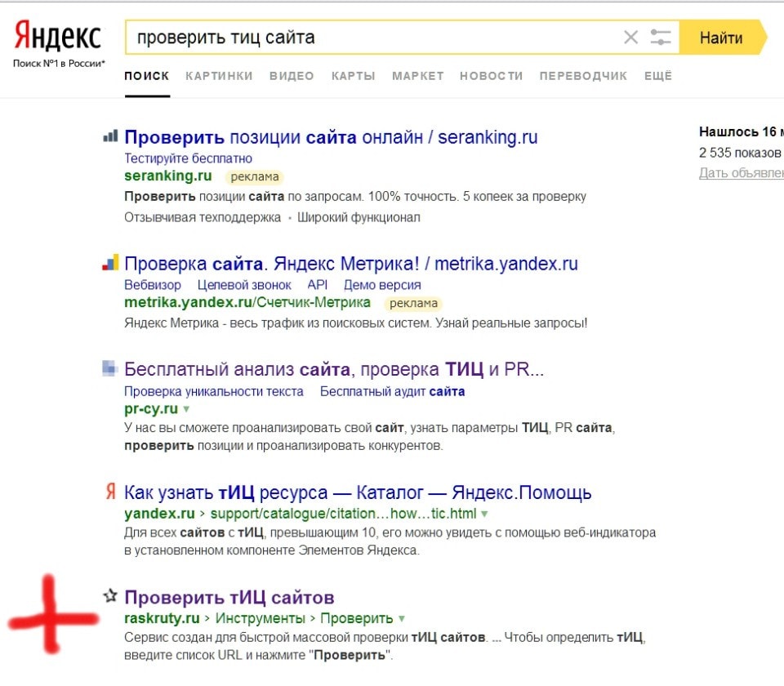
Task: Expand arrow after yandex.ru support URL
Action: (484, 514)
